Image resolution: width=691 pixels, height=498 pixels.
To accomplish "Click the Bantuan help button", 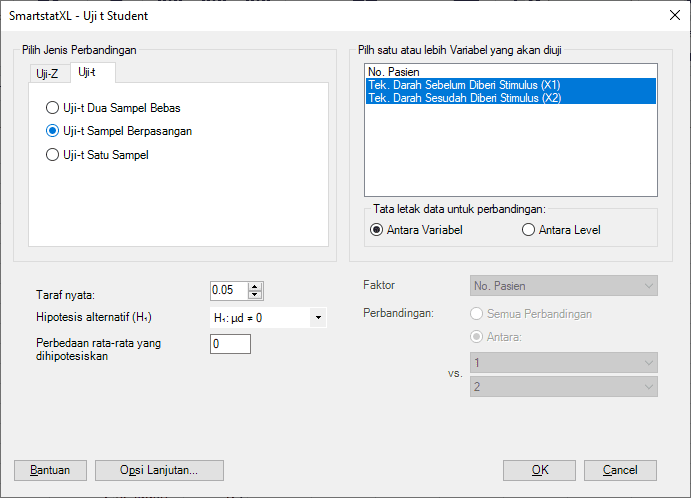I will coord(50,470).
